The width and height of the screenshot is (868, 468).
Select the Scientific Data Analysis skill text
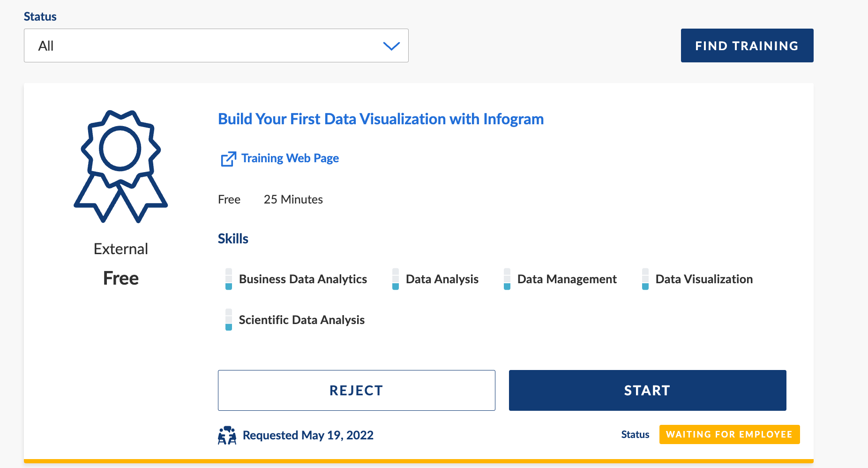pyautogui.click(x=302, y=320)
